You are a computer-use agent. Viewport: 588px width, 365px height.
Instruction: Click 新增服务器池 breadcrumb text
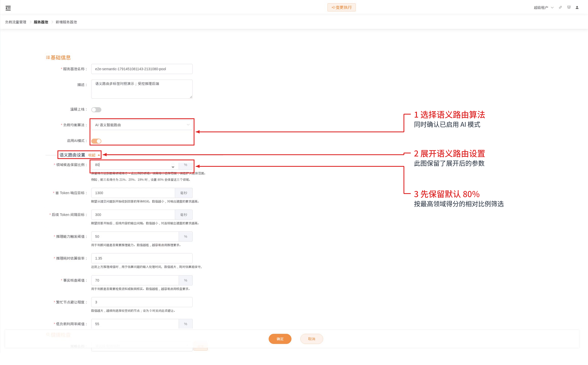coord(66,22)
